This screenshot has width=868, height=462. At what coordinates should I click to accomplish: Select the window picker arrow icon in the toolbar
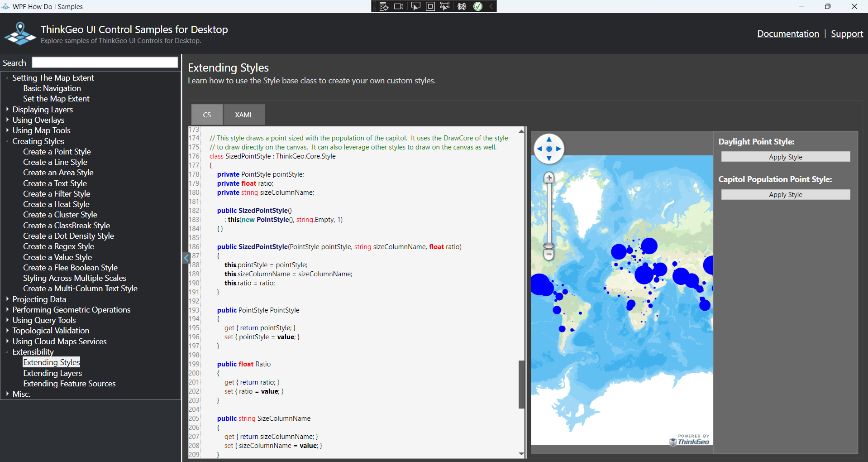[415, 6]
